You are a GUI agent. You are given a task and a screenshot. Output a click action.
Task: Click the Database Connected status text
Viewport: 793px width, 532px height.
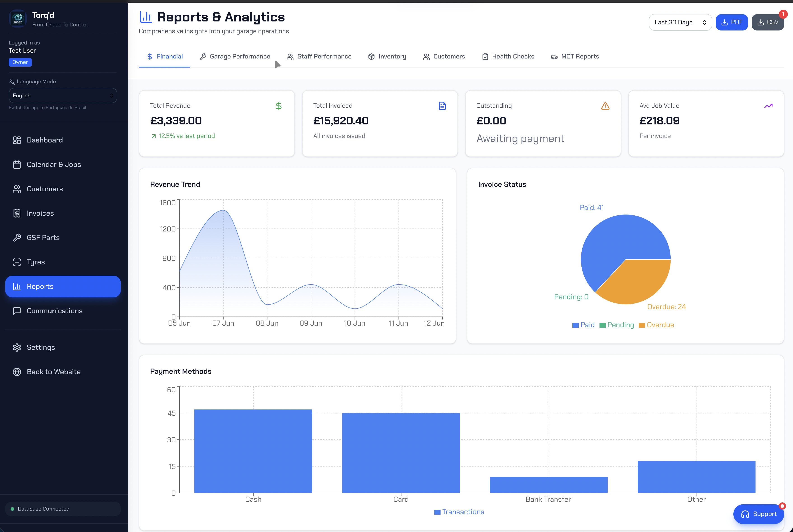43,509
